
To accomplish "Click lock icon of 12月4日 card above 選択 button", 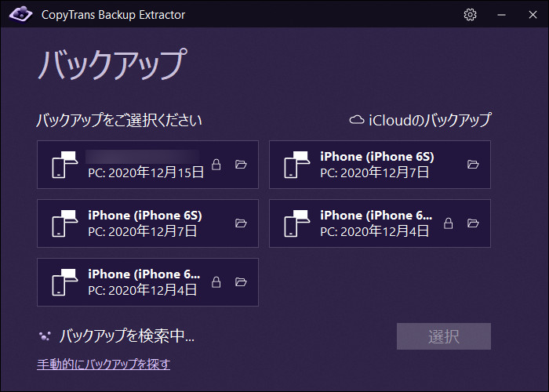I will coord(449,223).
